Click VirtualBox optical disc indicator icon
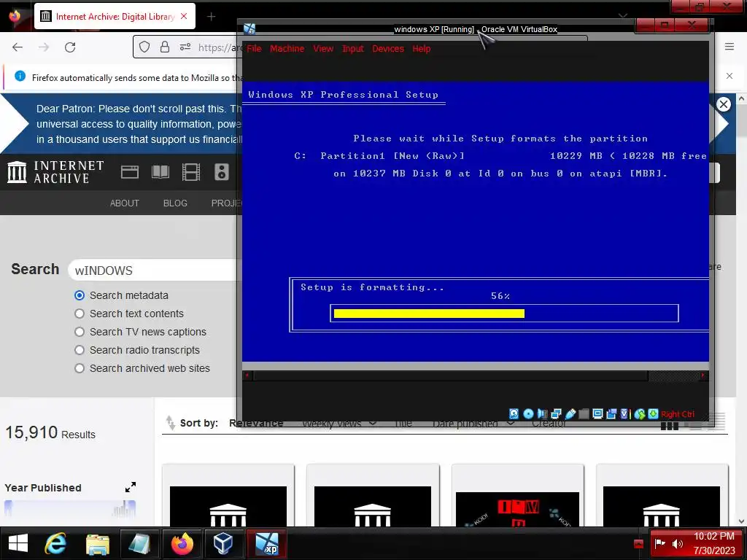 tap(528, 414)
